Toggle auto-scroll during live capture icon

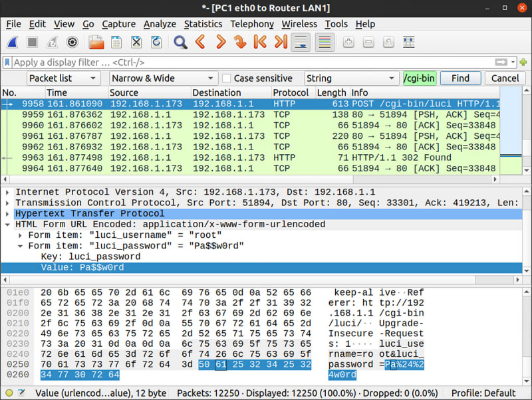coord(301,43)
